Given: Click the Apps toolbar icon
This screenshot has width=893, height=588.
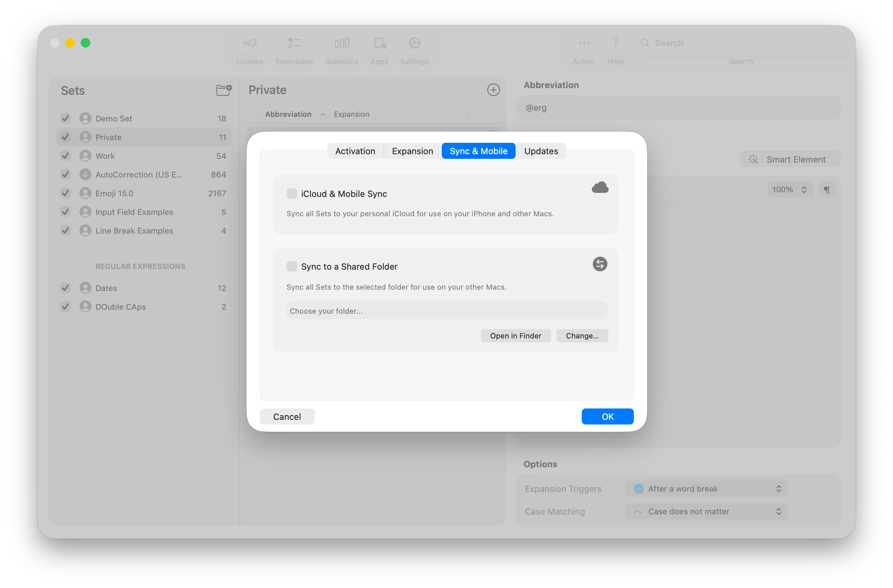Looking at the screenshot, I should (379, 43).
